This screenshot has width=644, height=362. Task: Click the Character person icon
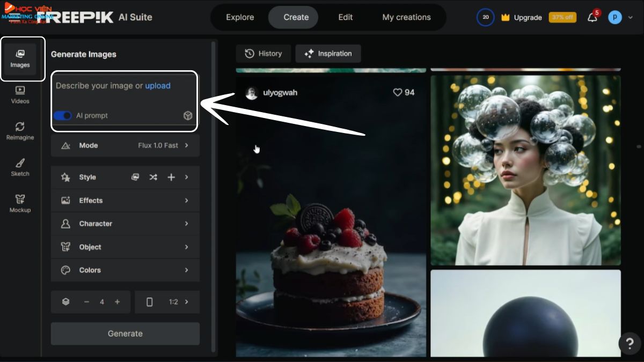tap(65, 224)
